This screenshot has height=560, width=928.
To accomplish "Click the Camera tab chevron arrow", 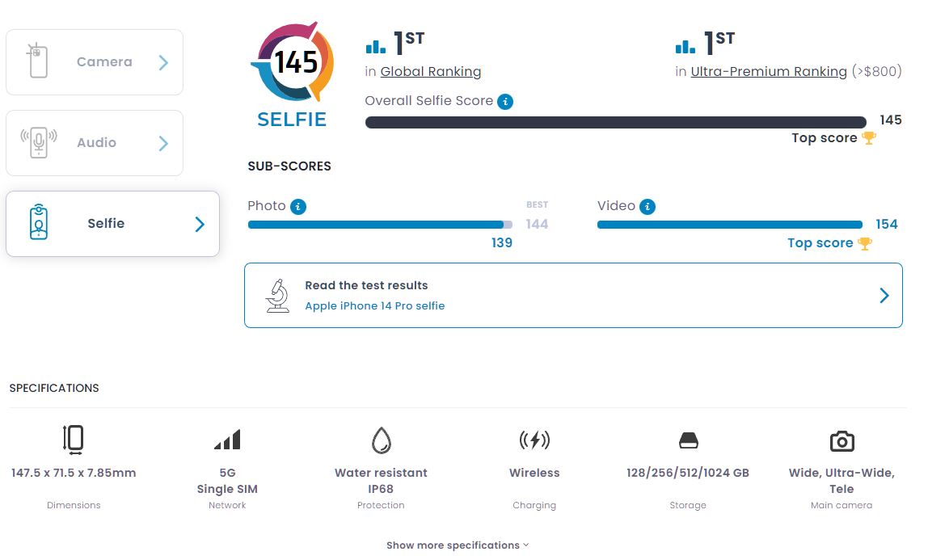I will [x=164, y=63].
